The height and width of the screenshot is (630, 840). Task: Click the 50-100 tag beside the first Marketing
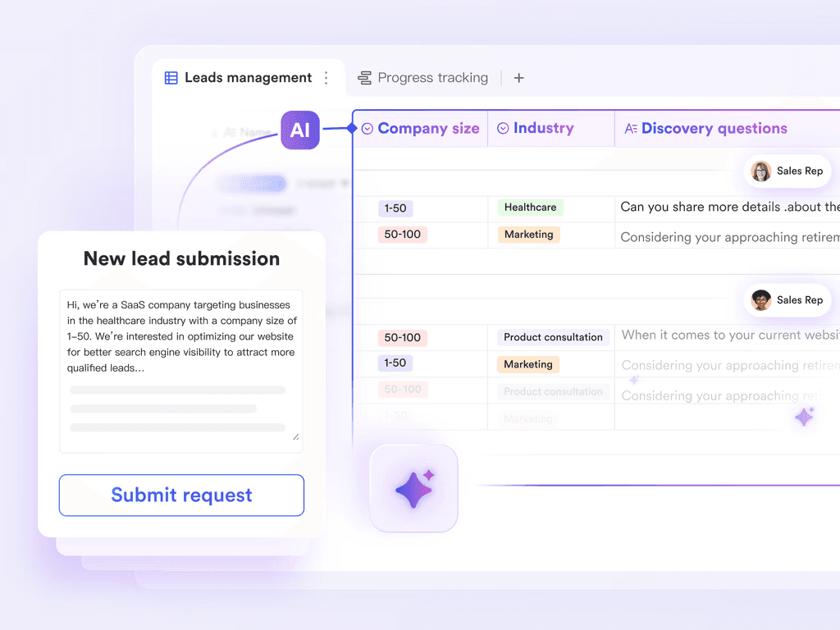pyautogui.click(x=402, y=234)
